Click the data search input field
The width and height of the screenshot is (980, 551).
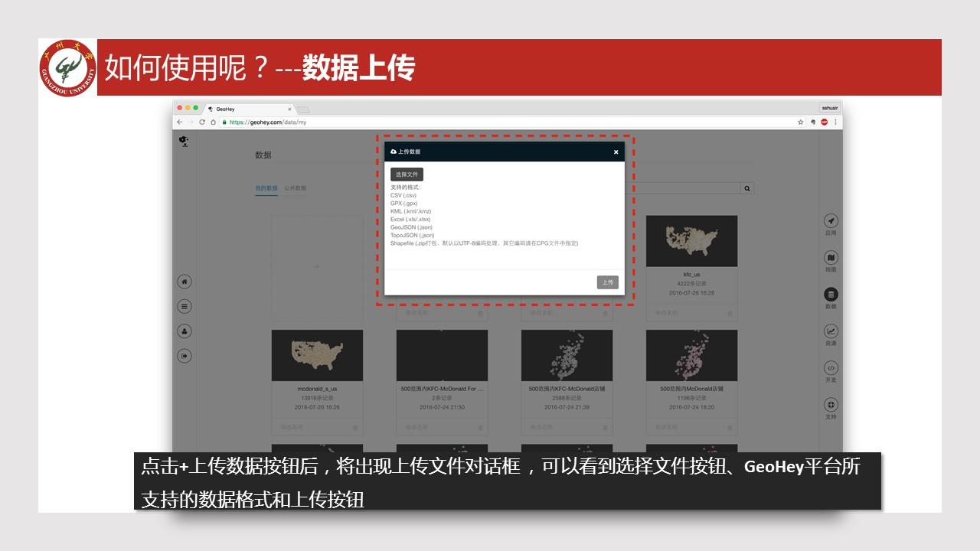click(682, 188)
